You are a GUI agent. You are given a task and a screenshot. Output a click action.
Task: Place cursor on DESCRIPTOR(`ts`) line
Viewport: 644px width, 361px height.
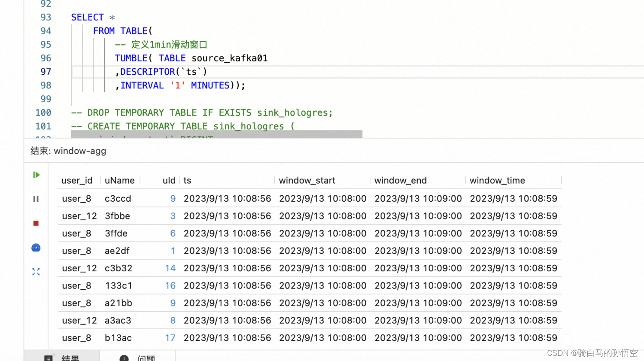coord(161,72)
